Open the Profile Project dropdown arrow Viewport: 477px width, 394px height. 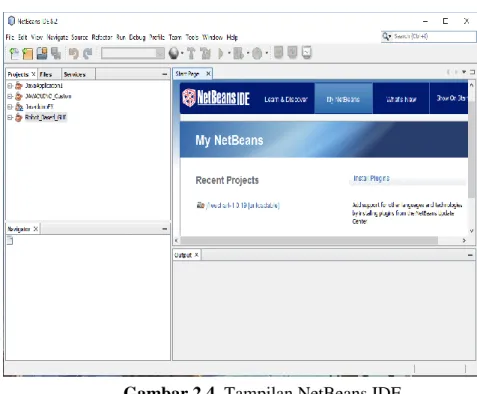tap(266, 53)
